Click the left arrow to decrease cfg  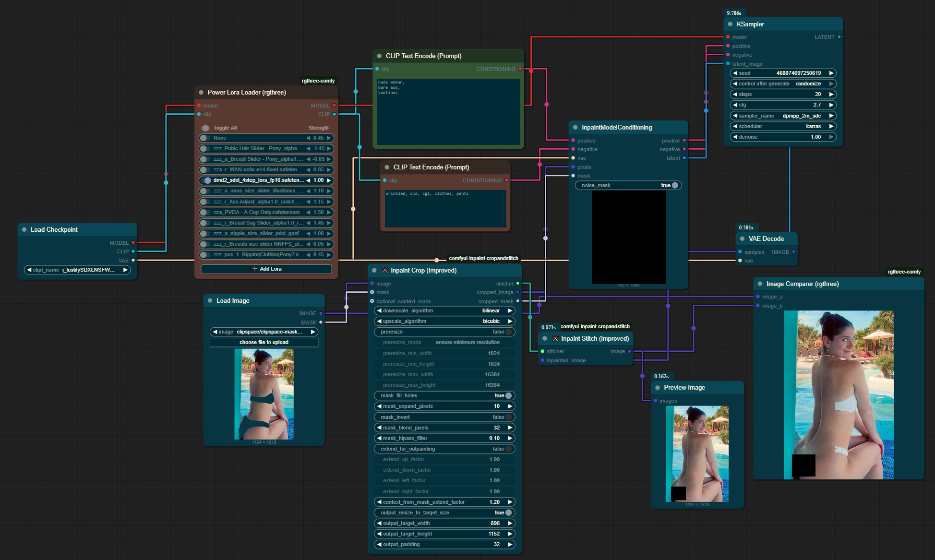tap(735, 105)
